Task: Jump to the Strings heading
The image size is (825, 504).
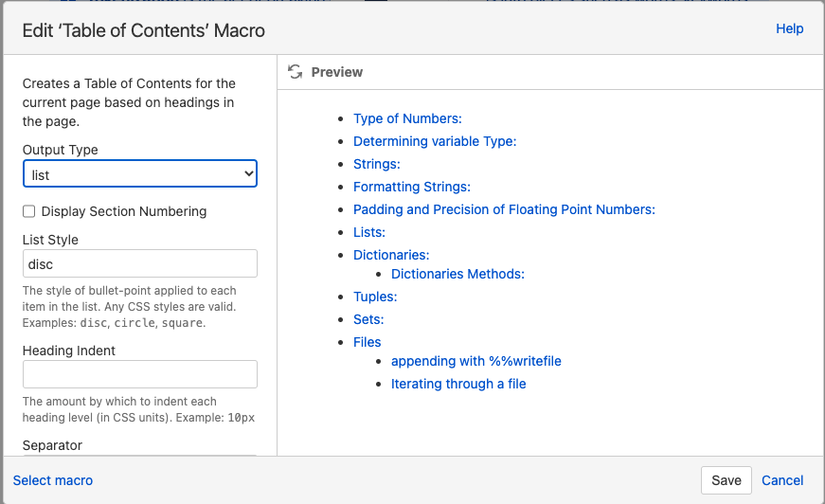Action: pyautogui.click(x=377, y=164)
